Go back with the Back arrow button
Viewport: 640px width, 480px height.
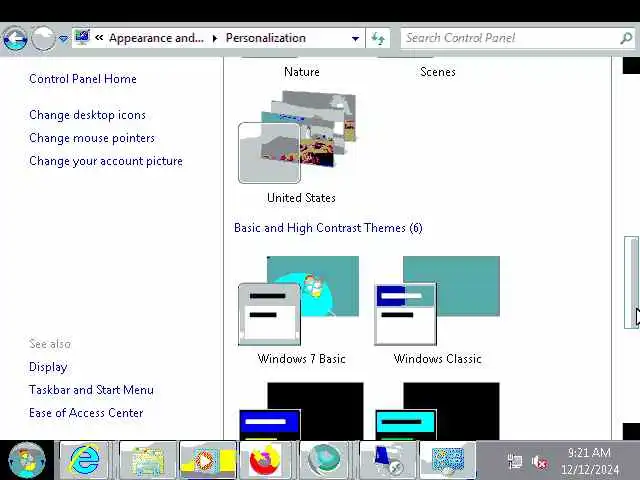tap(15, 39)
